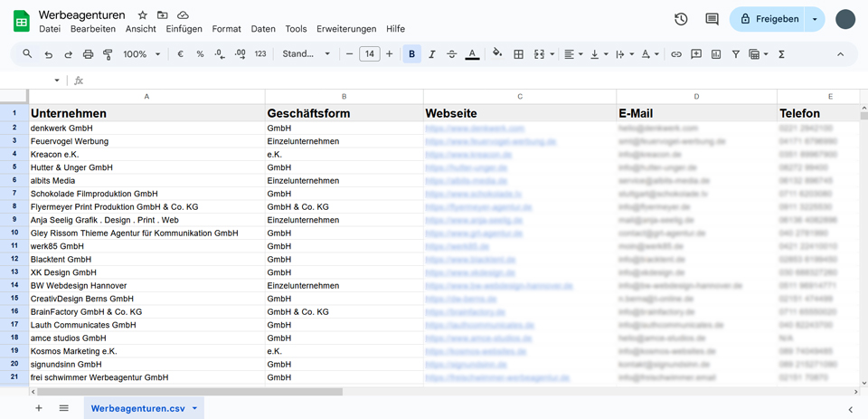The image size is (868, 419).
Task: Increase decimal places
Action: tap(241, 54)
